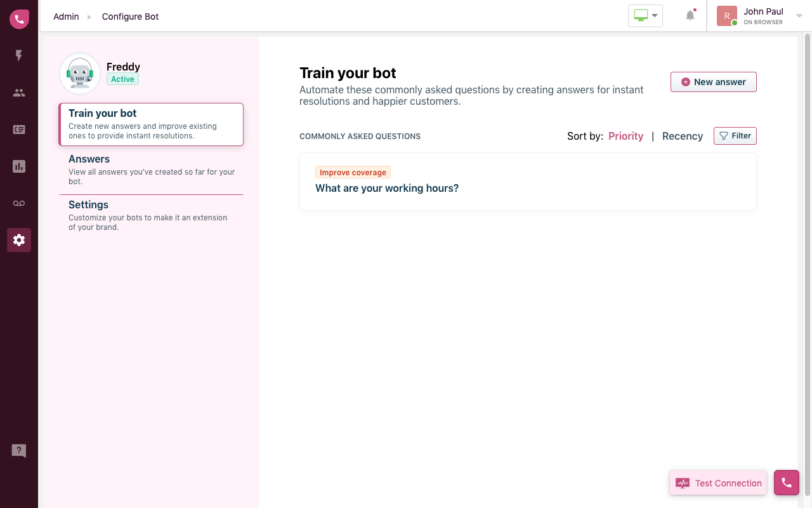812x508 pixels.
Task: Click the call log card icon in sidebar
Action: click(x=19, y=129)
